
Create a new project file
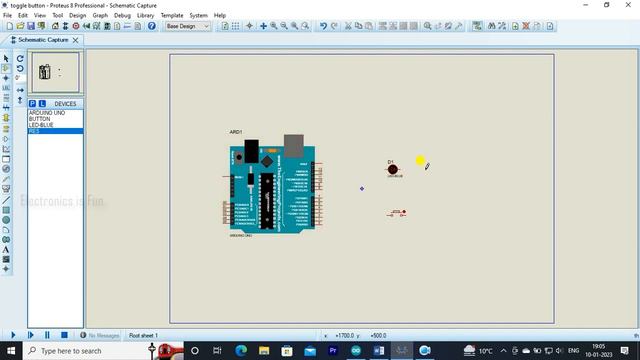click(9, 26)
